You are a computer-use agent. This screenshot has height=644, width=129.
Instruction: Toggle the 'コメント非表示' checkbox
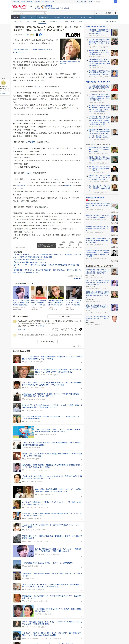click(x=71, y=346)
